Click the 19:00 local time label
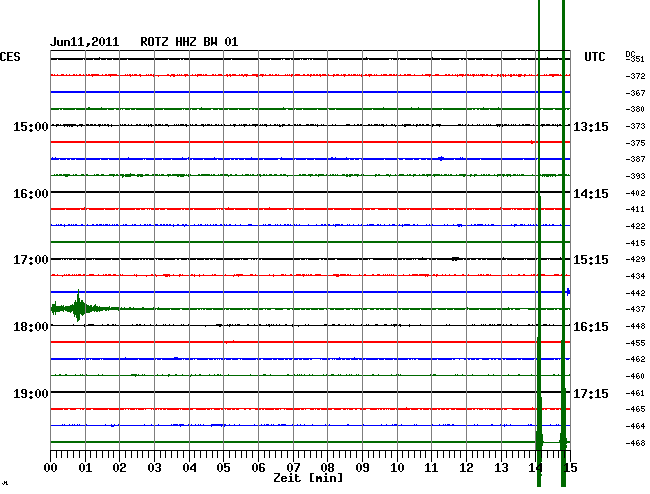This screenshot has width=650, height=494. (31, 393)
